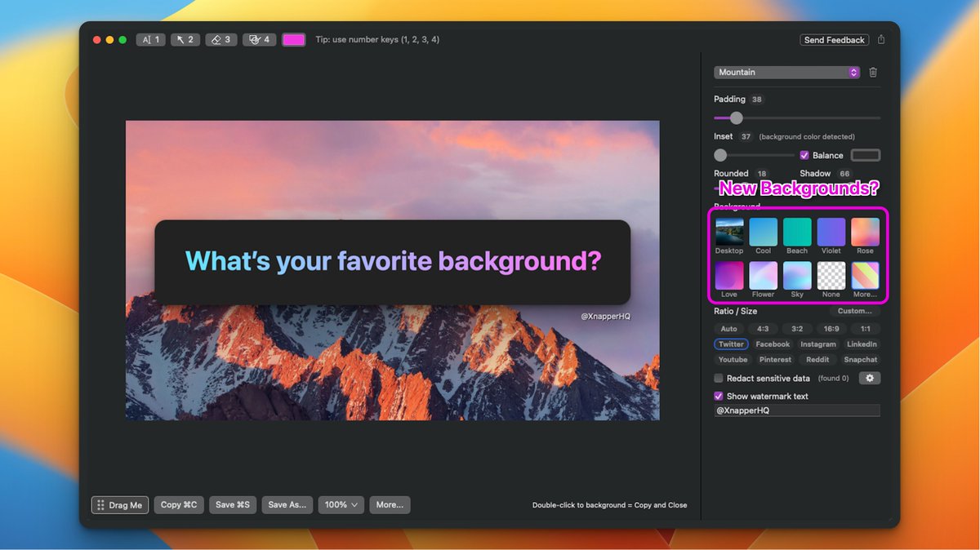980x550 pixels.
Task: Select the 16:9 ratio
Action: (x=831, y=329)
